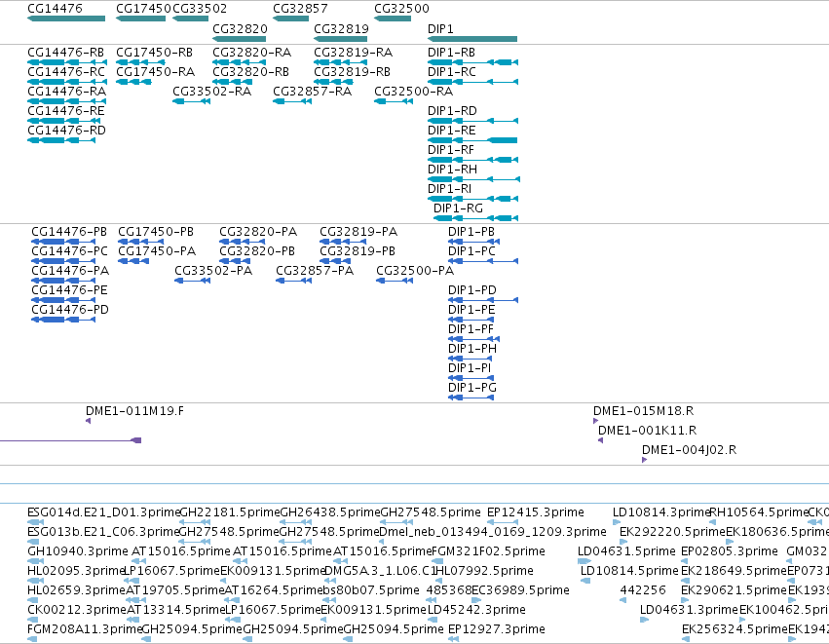Image resolution: width=829 pixels, height=644 pixels.
Task: Select transcript DIP1-RE label
Action: coord(451,131)
